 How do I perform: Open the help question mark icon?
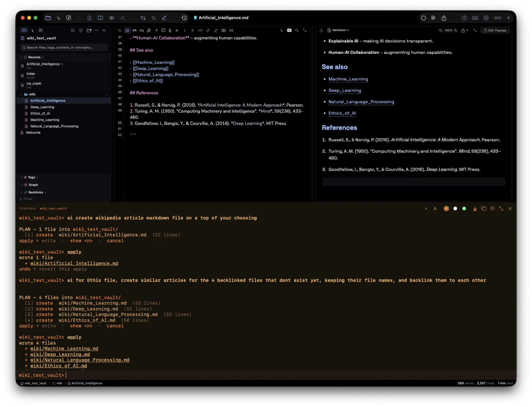464,18
